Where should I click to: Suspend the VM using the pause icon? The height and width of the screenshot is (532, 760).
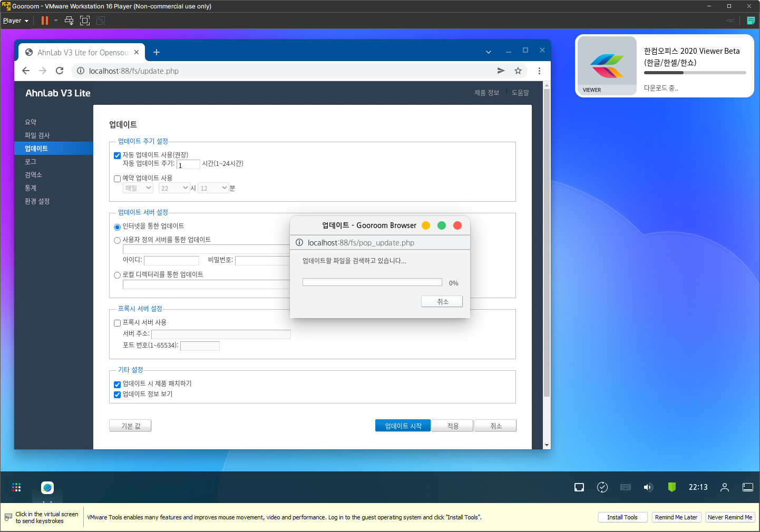point(44,21)
